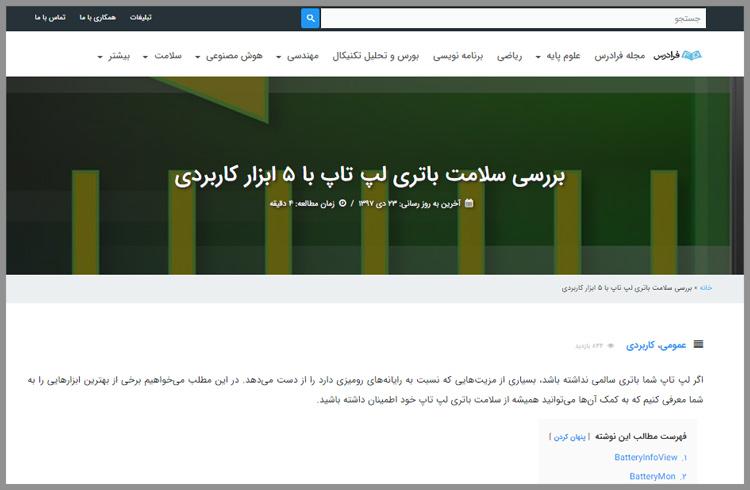Image resolution: width=750 pixels, height=490 pixels.
Task: Focus the جستجو search field
Action: [x=513, y=18]
